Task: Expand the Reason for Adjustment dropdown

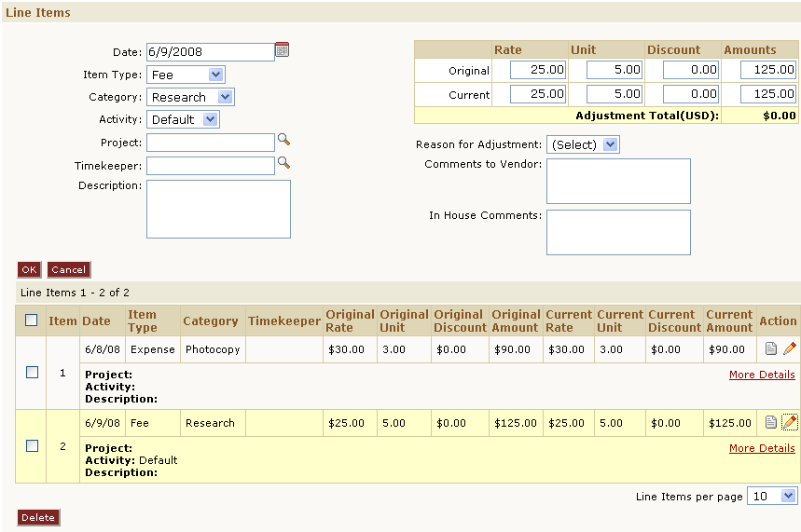Action: pos(583,144)
